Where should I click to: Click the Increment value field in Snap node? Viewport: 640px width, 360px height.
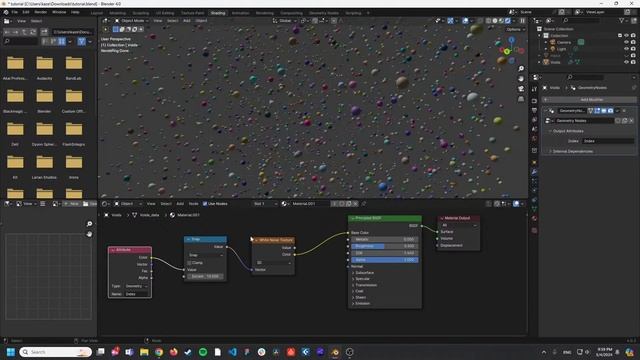pos(205,276)
